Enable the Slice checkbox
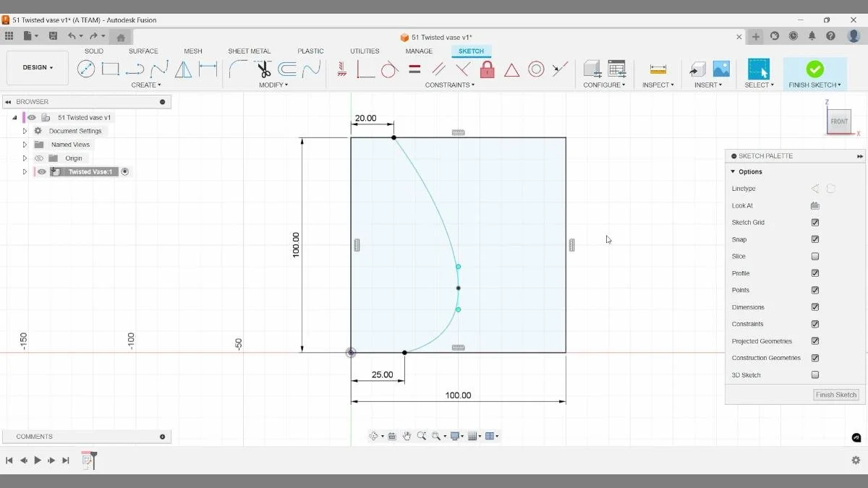Image resolution: width=868 pixels, height=488 pixels. click(815, 257)
